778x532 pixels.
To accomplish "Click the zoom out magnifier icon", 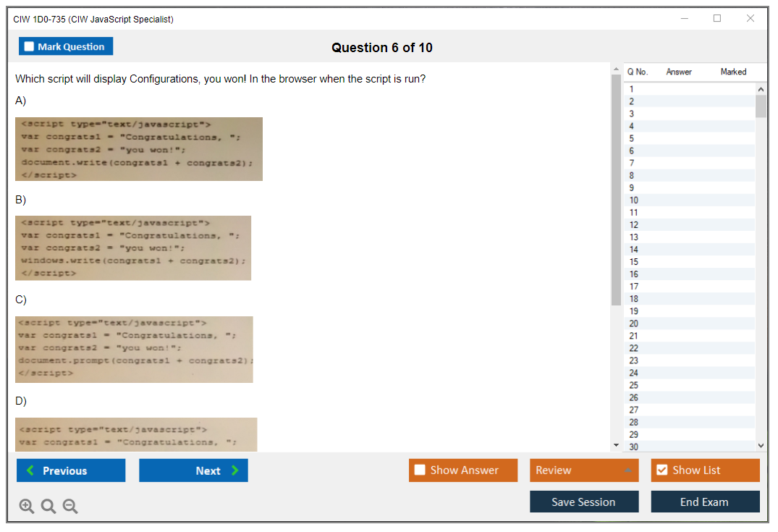I will (x=70, y=507).
